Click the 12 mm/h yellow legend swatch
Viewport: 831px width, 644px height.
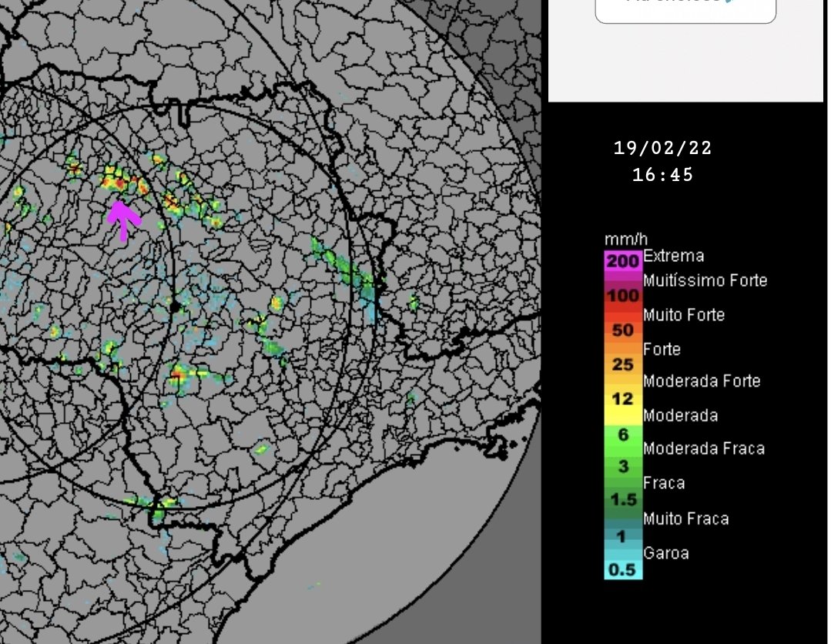623,398
